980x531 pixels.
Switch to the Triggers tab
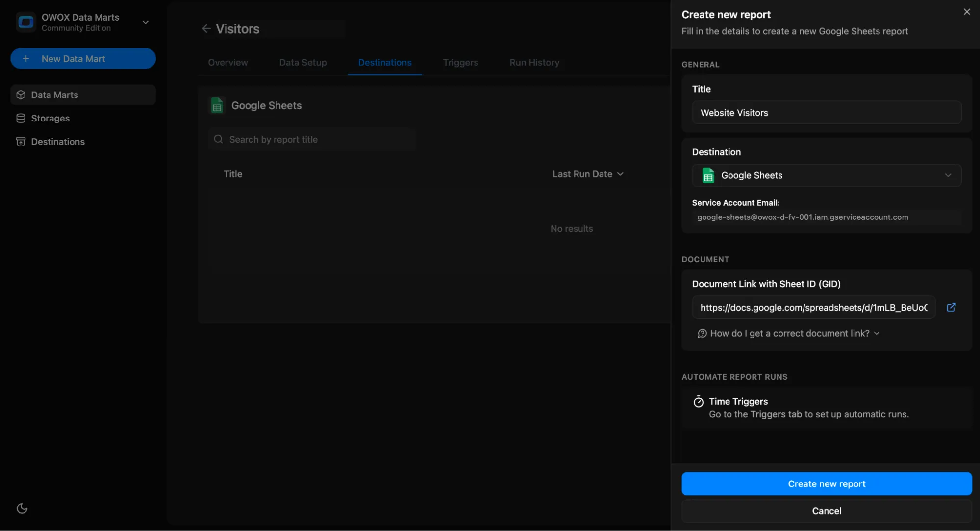460,62
